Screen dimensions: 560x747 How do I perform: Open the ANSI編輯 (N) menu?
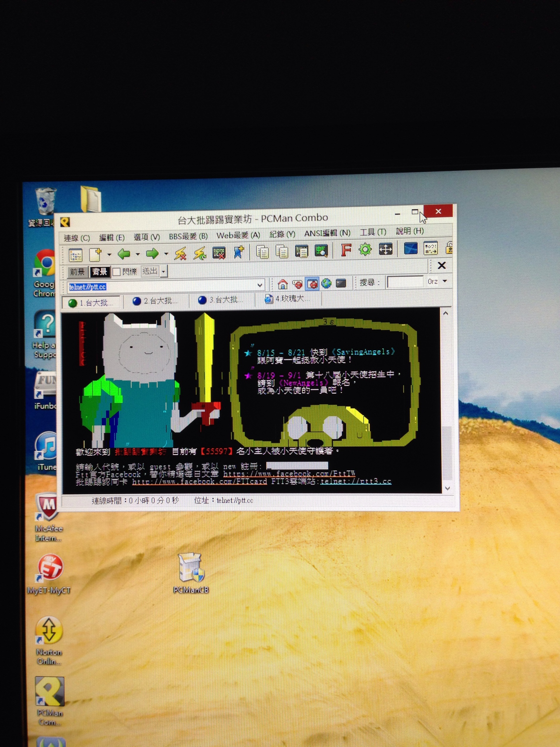pos(327,233)
